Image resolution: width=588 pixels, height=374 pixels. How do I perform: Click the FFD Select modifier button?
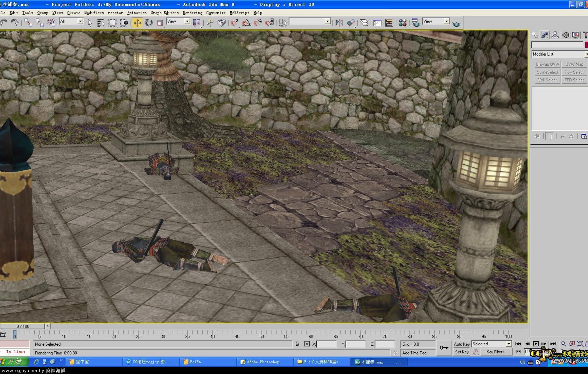[x=574, y=80]
